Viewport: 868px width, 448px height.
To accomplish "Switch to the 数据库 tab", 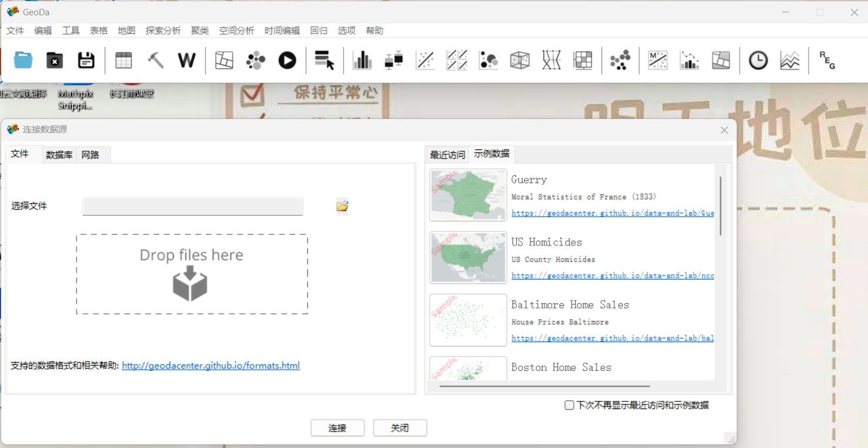I will 59,154.
